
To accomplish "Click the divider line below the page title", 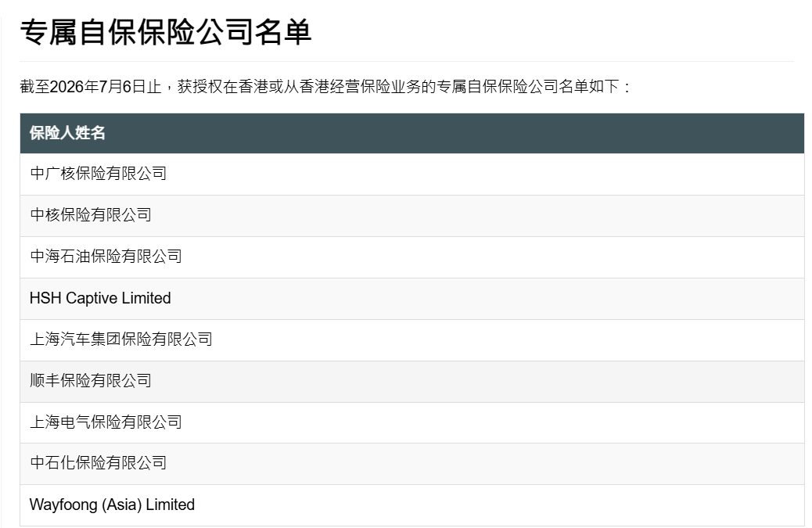I will tap(407, 62).
